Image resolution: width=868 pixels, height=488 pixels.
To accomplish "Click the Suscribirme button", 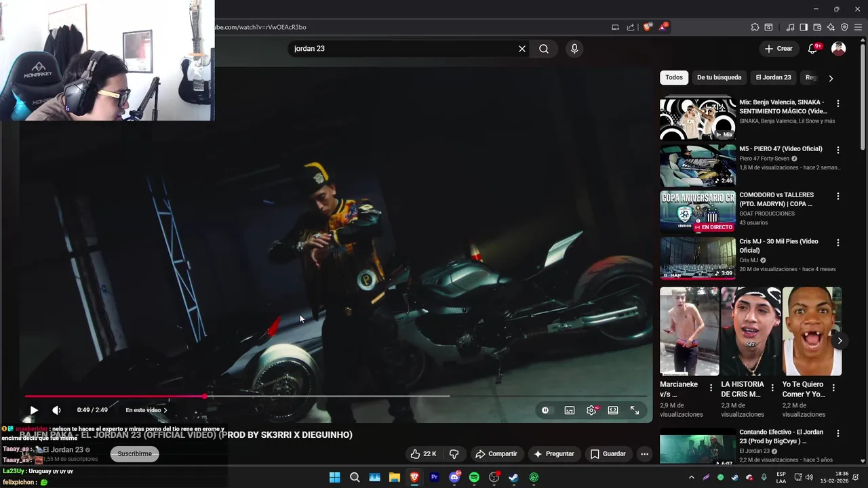I will (135, 453).
